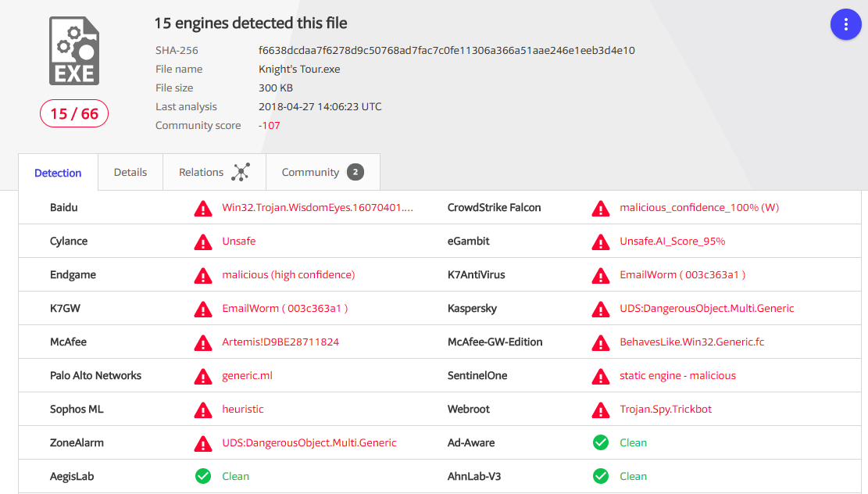This screenshot has height=494, width=868.
Task: Click eGambit result Unsafe.AI_Score_95%
Action: 673,242
